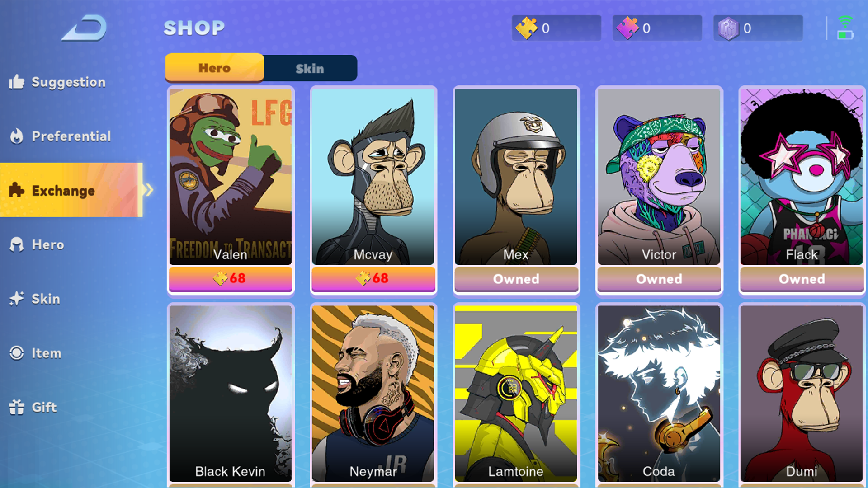The image size is (868, 488).
Task: Open Preferential flame section
Action: [x=60, y=136]
